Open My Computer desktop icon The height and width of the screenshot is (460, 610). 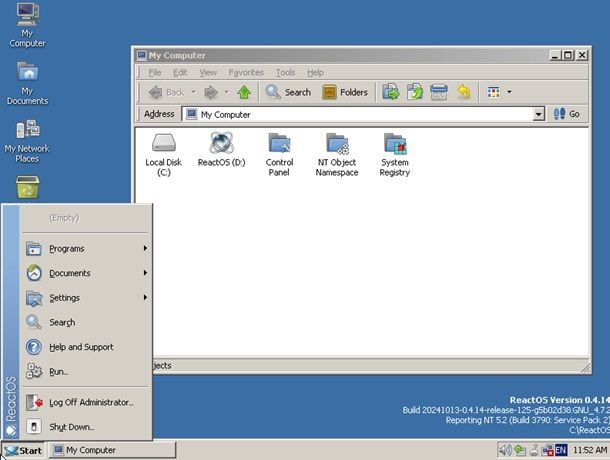(x=27, y=25)
